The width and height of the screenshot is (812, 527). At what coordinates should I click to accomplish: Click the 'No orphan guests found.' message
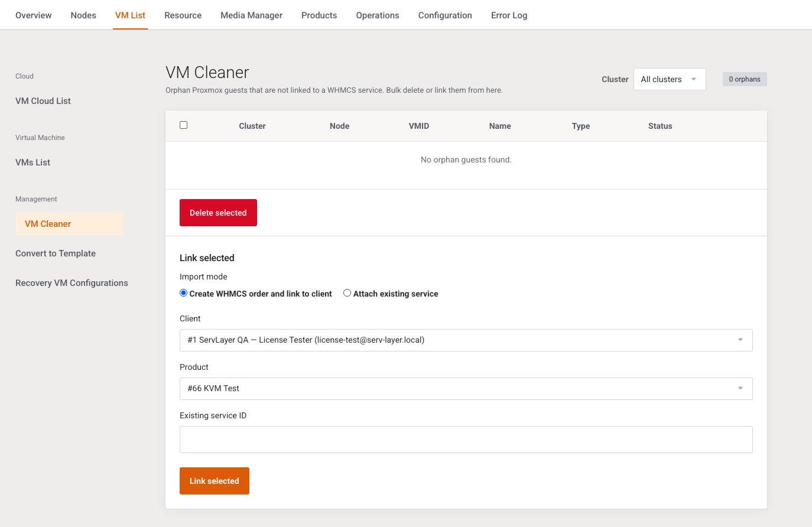[x=466, y=160]
